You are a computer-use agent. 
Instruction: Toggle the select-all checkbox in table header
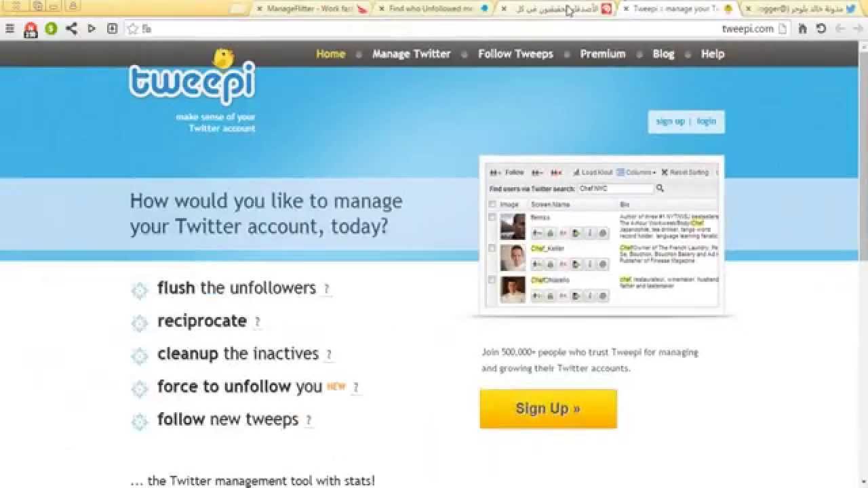(x=492, y=204)
